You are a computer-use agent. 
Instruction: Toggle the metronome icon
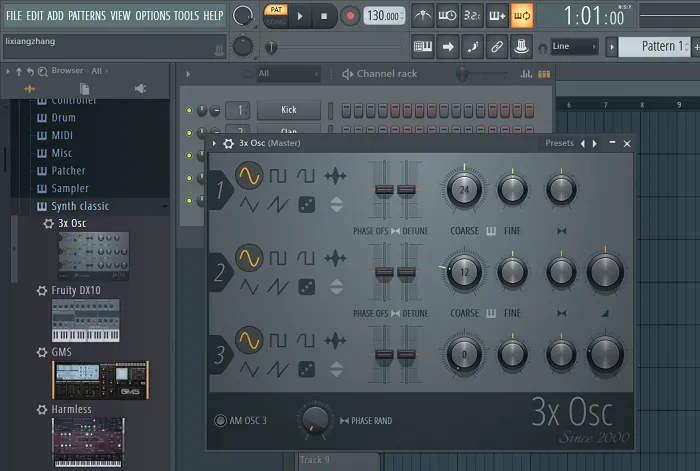point(422,16)
